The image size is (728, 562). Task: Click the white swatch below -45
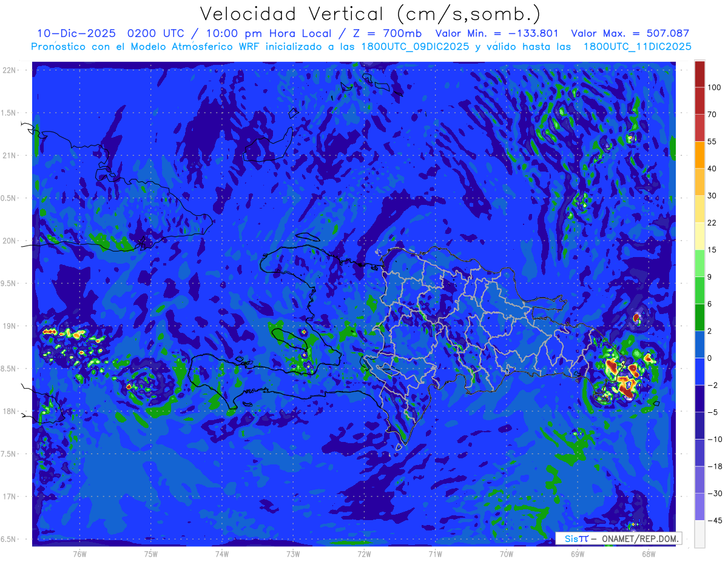pyautogui.click(x=699, y=534)
